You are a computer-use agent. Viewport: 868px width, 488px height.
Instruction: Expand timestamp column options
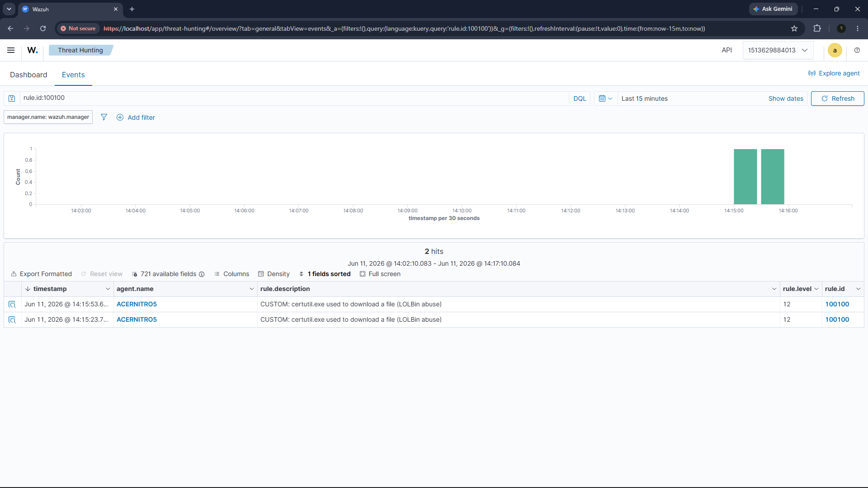tap(108, 289)
